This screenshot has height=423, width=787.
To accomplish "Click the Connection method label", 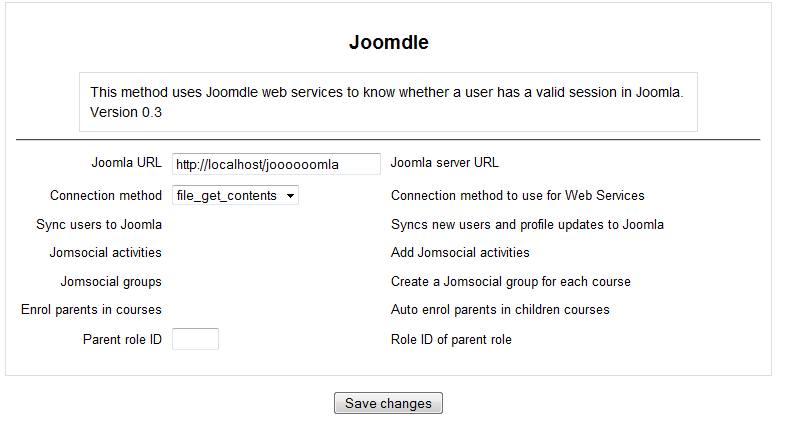I will point(106,195).
